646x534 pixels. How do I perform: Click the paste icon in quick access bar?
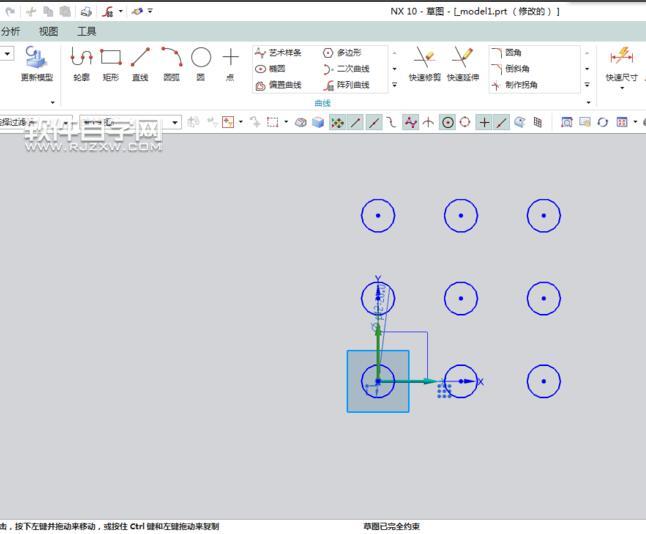[65, 12]
